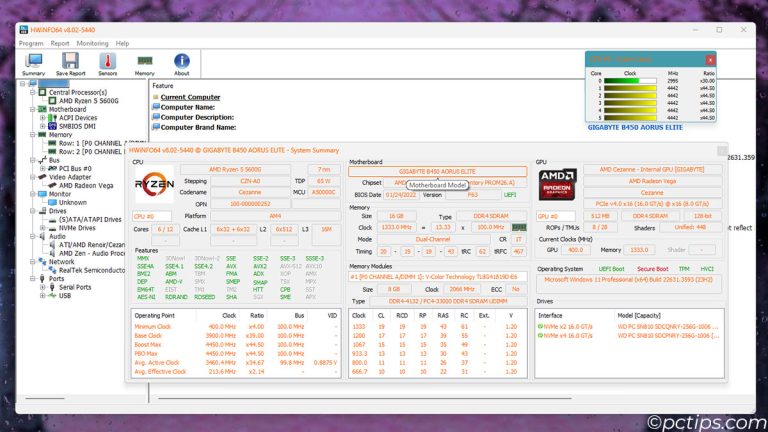Expand the PCI Bus #0 node
The image size is (768, 432).
(x=42, y=168)
